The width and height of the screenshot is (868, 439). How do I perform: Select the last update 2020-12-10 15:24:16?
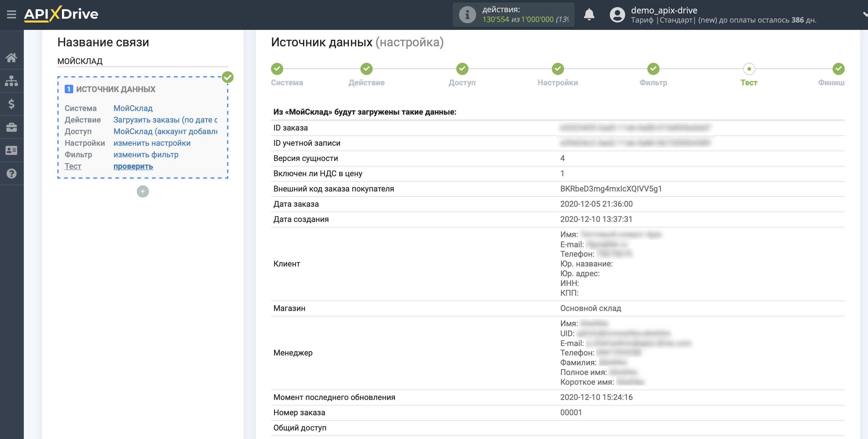(x=596, y=397)
